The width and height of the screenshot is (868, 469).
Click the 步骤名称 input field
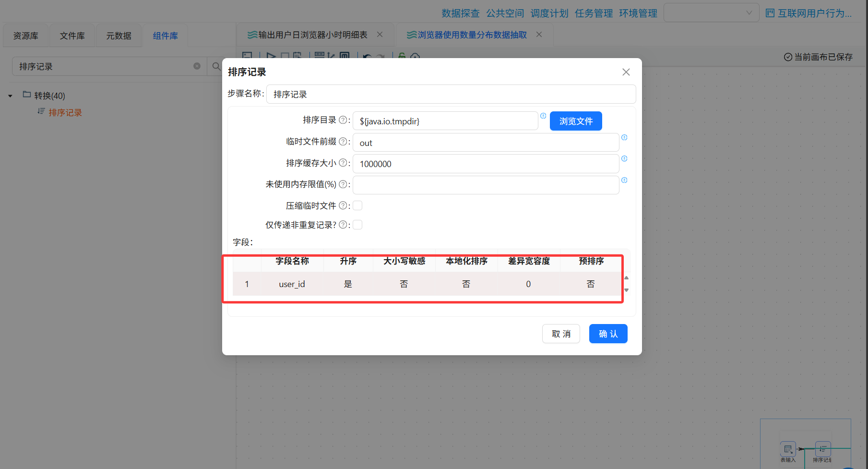pos(451,94)
